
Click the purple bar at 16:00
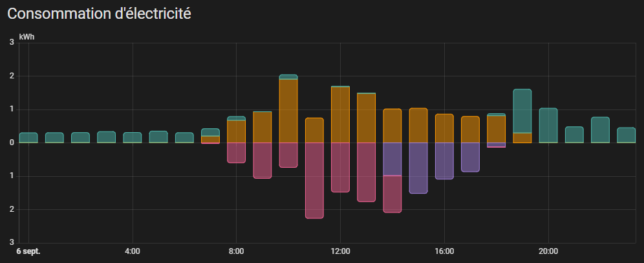click(444, 160)
